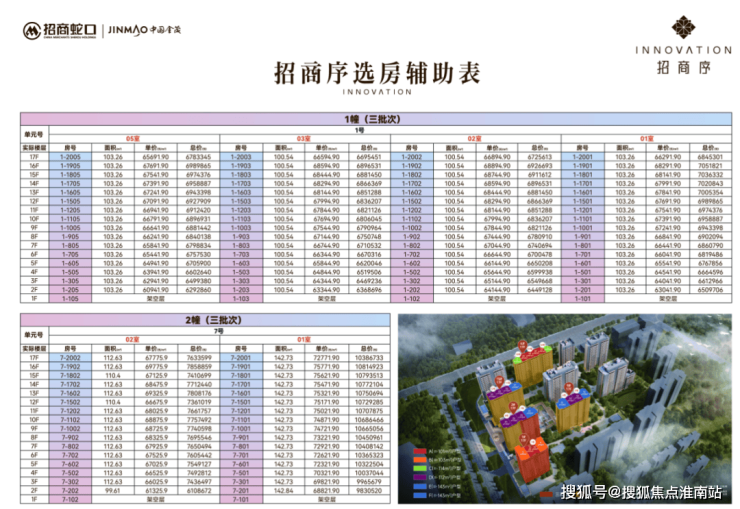Click area value 142.84 in the 7-201 row
This screenshot has width=740, height=509.
(284, 491)
